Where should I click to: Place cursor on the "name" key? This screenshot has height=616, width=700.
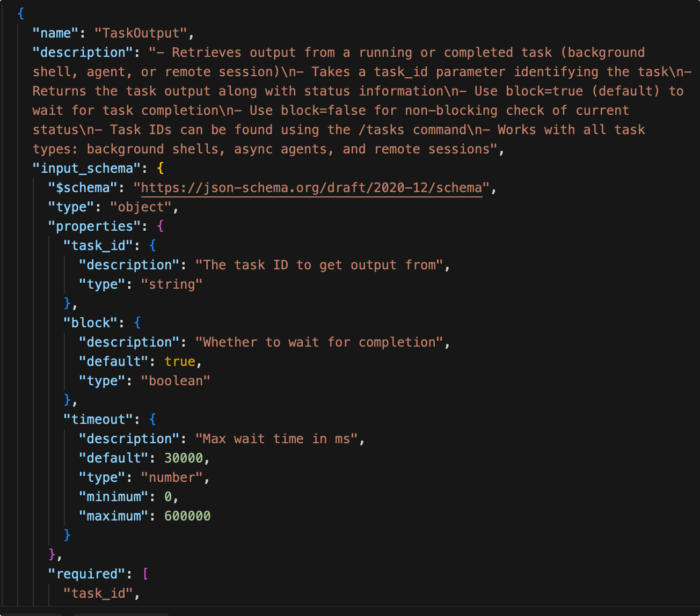pyautogui.click(x=56, y=33)
